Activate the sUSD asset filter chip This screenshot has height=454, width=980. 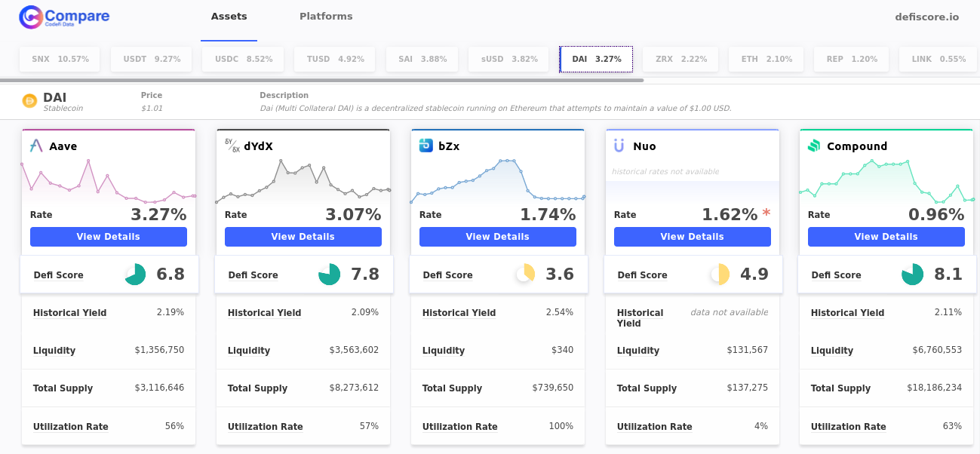coord(508,58)
